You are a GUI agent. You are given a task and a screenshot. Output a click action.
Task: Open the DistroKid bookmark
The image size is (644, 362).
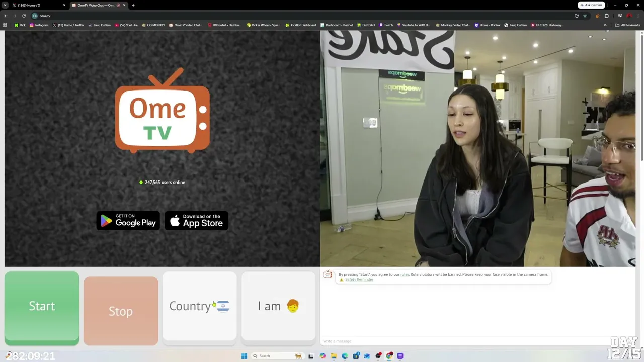pos(366,25)
